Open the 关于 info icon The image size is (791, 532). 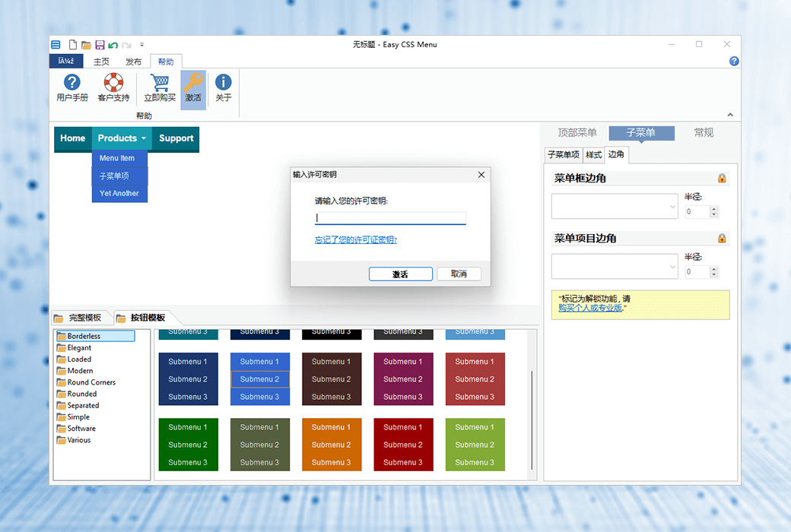[224, 87]
